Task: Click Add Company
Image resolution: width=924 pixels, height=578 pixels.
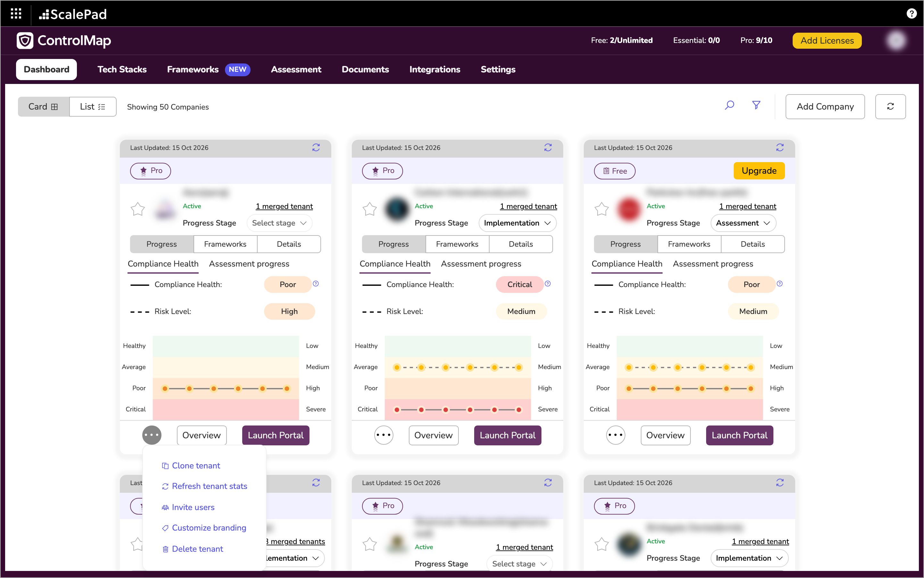Action: click(x=825, y=107)
